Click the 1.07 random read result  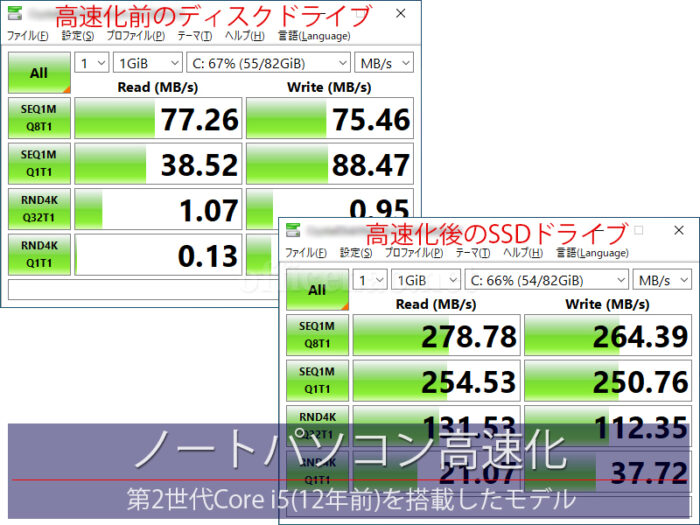pos(158,209)
